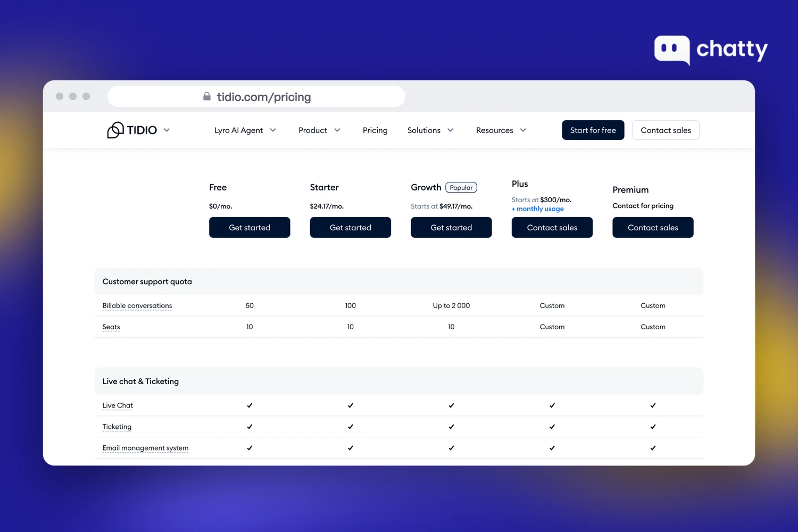Open the chevron beside Tidio logo

pyautogui.click(x=167, y=130)
